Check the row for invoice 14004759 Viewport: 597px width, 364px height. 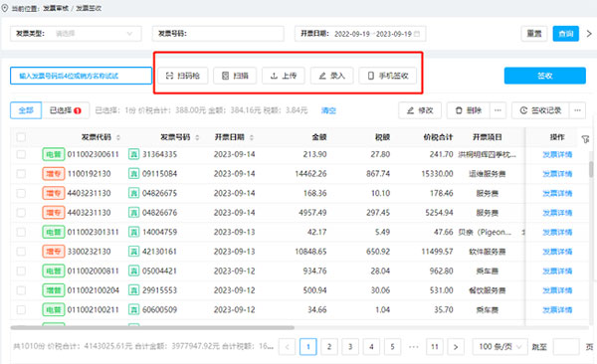coord(21,232)
